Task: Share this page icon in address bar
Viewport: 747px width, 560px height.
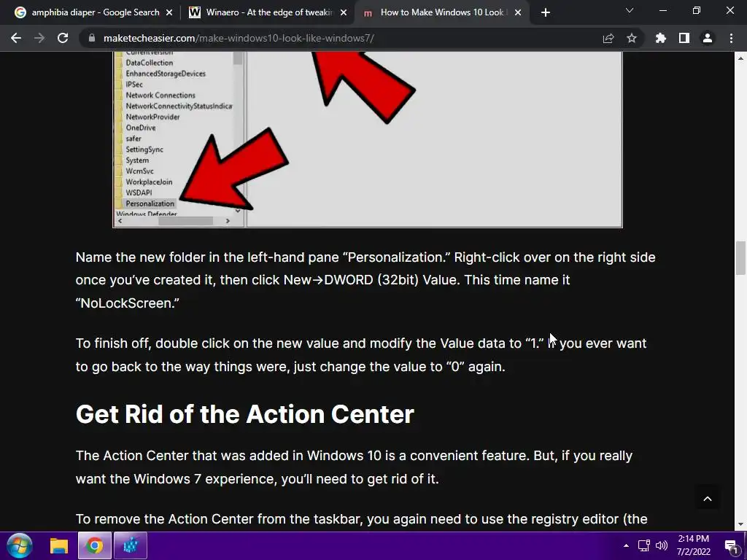Action: [608, 38]
